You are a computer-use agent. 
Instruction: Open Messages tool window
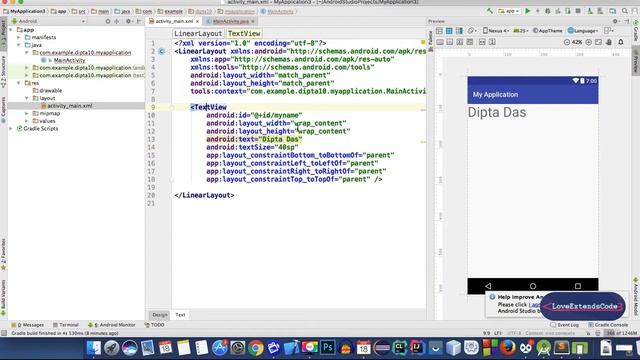point(28,325)
